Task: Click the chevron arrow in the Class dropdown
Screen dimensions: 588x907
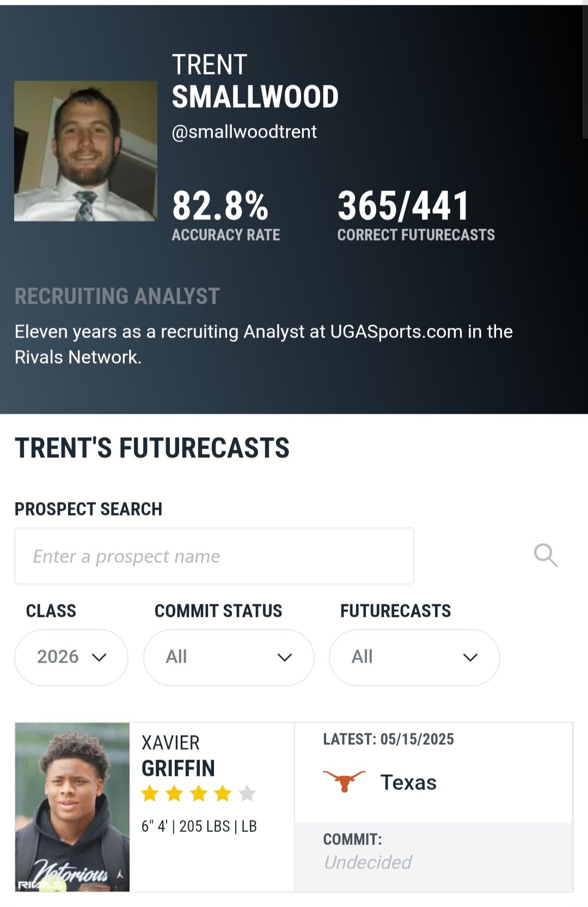Action: tap(99, 657)
